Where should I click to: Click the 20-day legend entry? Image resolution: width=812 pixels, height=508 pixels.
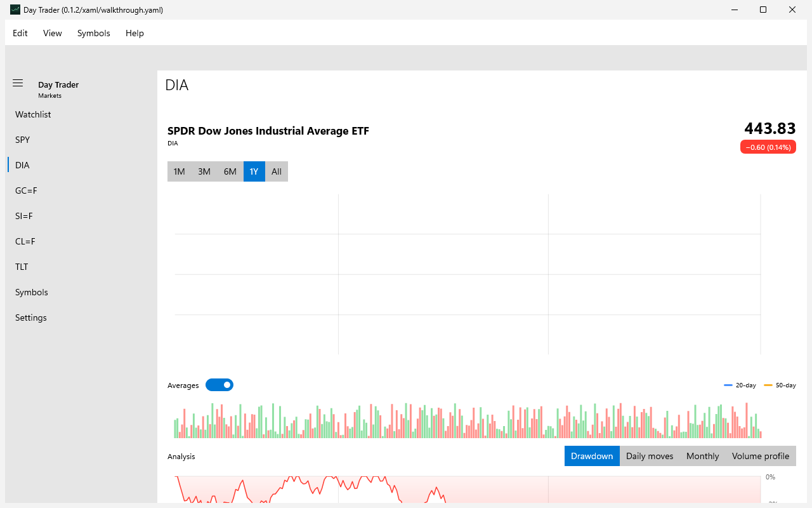(740, 385)
